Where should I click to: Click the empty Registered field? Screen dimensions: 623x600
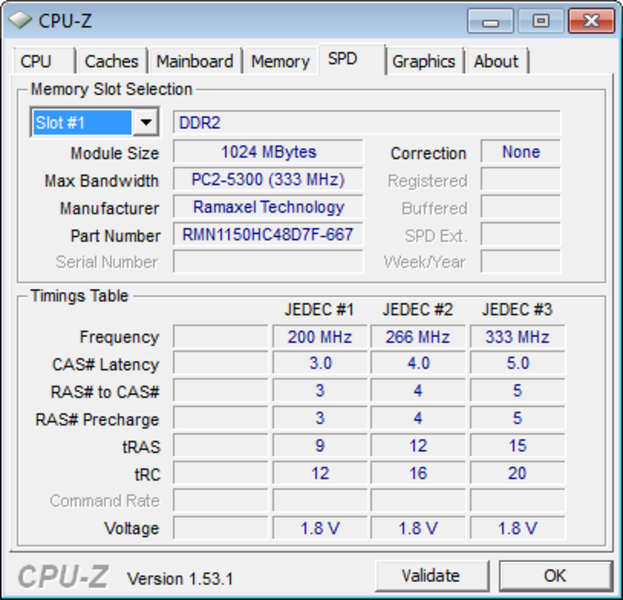(x=521, y=180)
